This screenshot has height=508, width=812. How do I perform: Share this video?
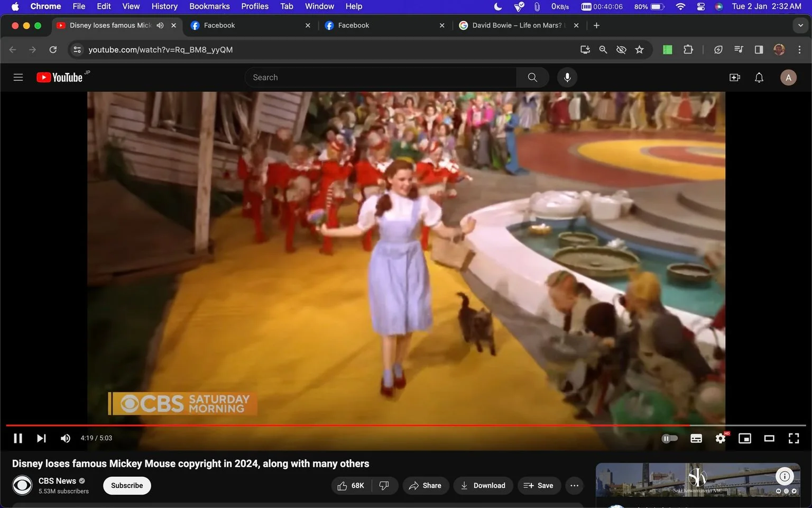(425, 485)
